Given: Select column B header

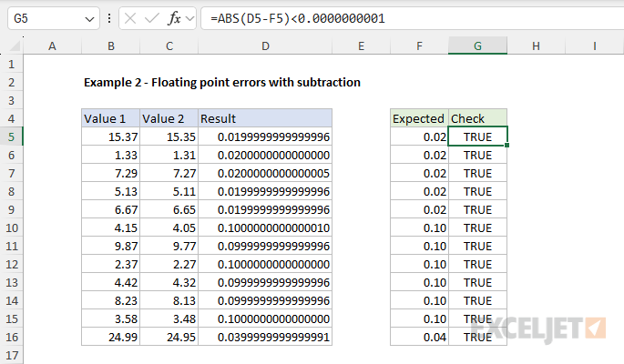Looking at the screenshot, I should 110,46.
